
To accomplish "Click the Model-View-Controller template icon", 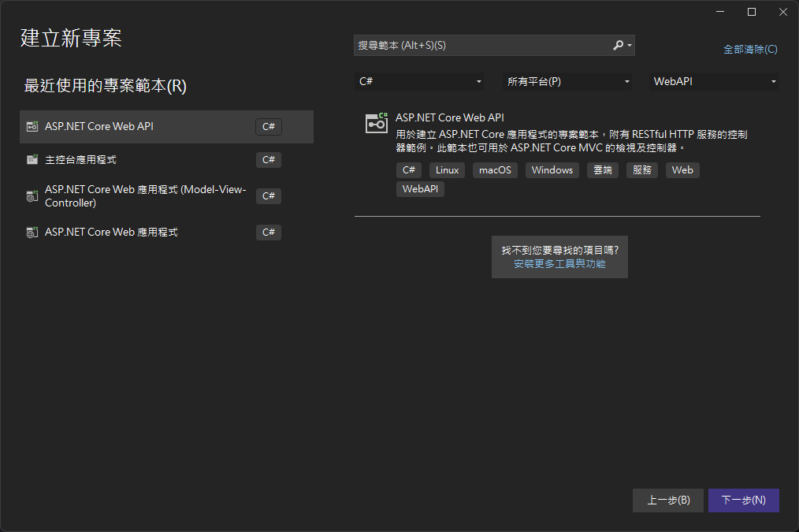I will (32, 196).
